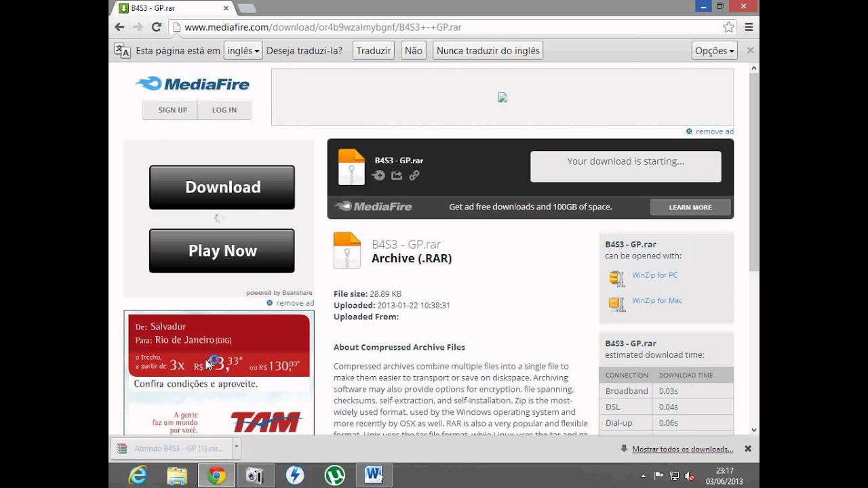
Task: Click the RAR archive icon next to Archive (.RAR)
Action: coord(347,250)
